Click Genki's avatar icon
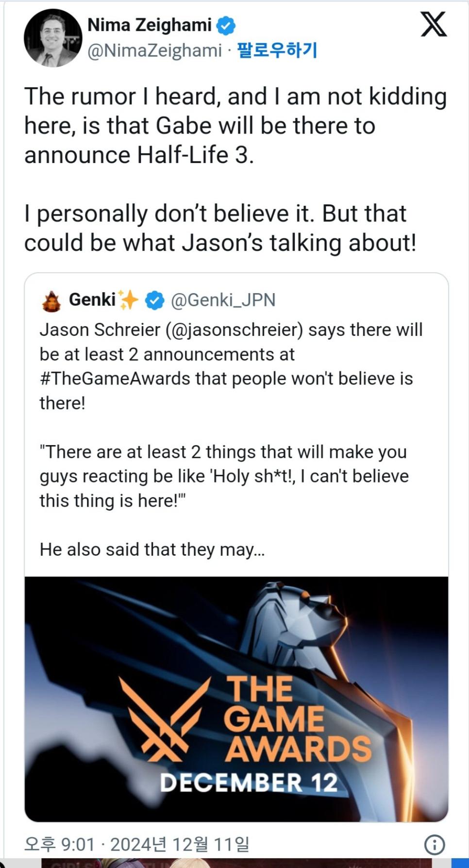 point(51,300)
